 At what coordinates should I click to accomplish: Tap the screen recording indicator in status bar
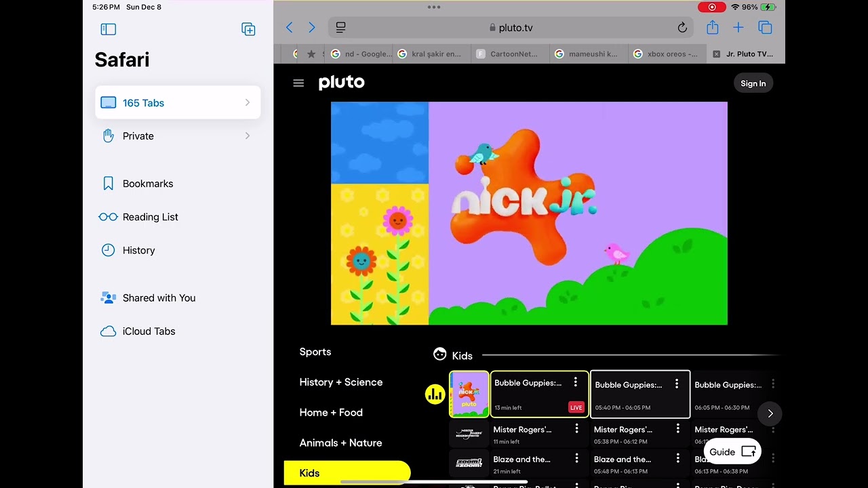(x=712, y=7)
